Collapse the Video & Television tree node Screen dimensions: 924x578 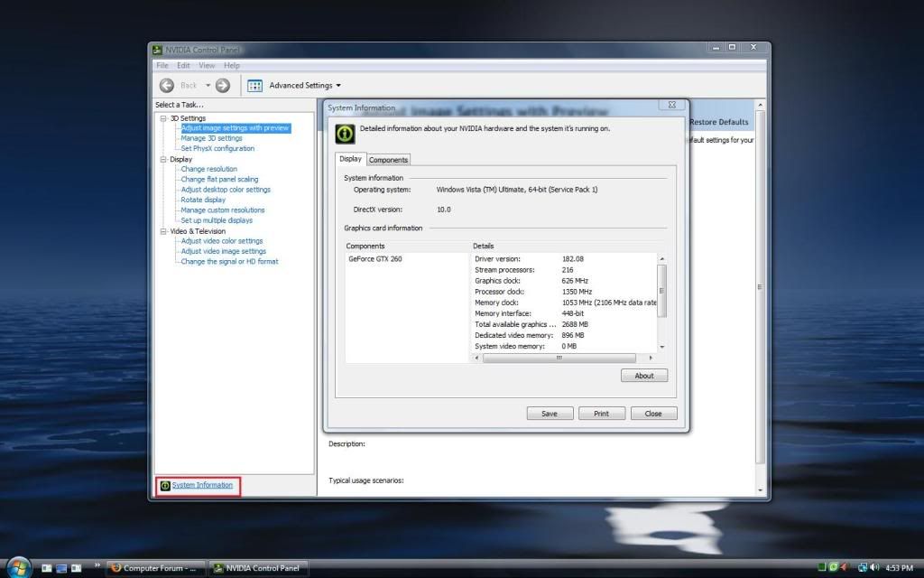[163, 231]
